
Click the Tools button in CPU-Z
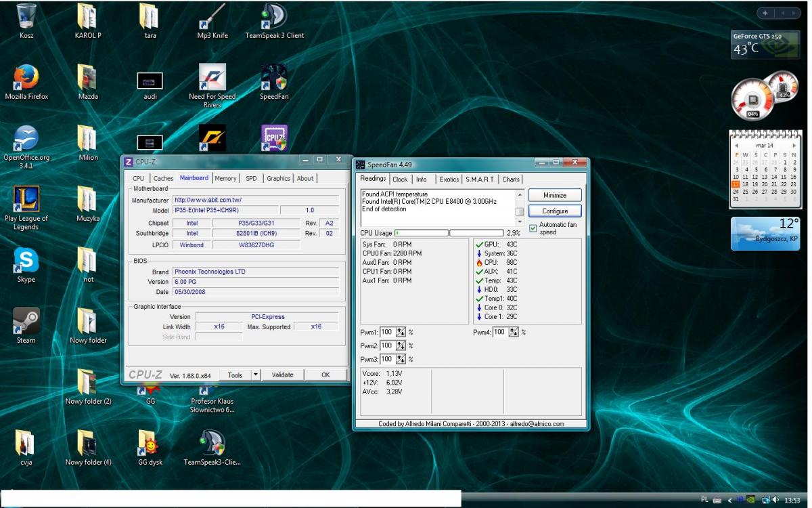(x=235, y=375)
